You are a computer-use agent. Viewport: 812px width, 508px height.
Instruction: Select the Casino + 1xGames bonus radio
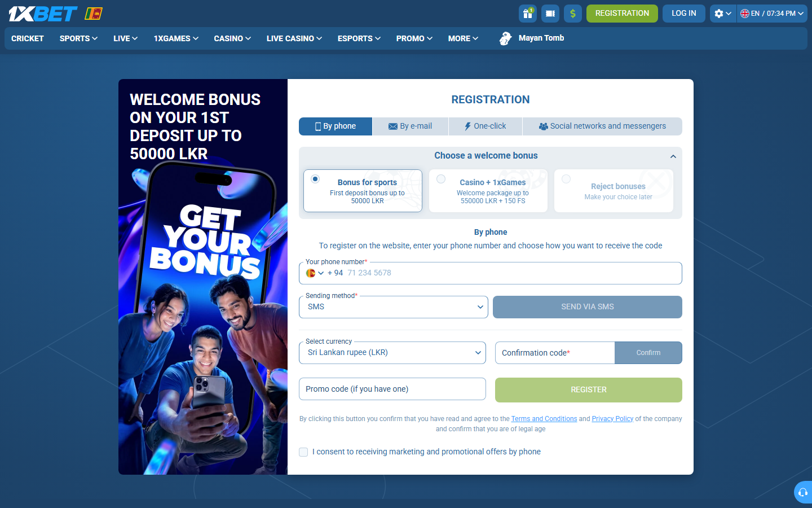pyautogui.click(x=441, y=179)
